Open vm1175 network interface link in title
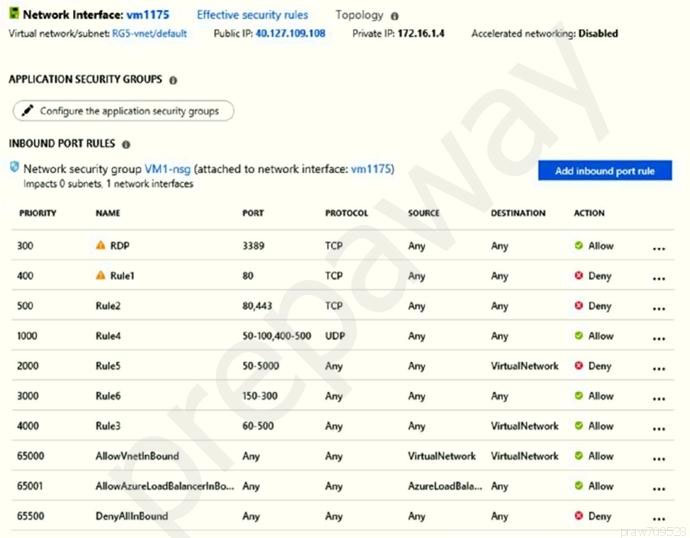Screen dimensions: 690x538 click(148, 15)
